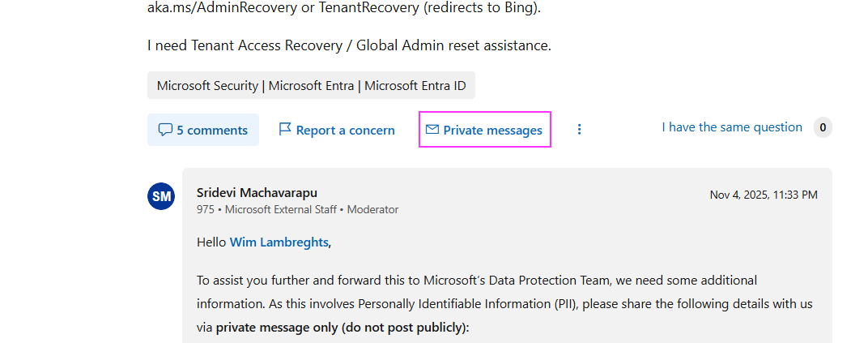The image size is (868, 343).
Task: Click the speech bubble comments icon
Action: (165, 131)
